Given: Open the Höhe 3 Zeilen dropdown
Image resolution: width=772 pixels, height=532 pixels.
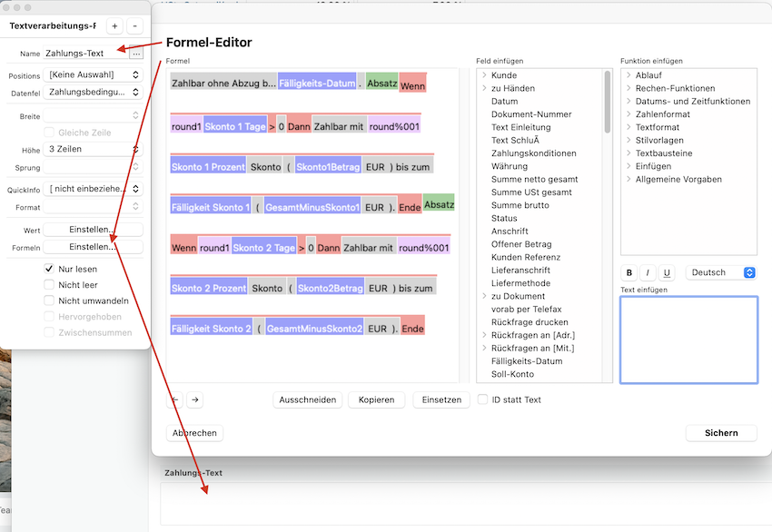Looking at the screenshot, I should pyautogui.click(x=94, y=149).
